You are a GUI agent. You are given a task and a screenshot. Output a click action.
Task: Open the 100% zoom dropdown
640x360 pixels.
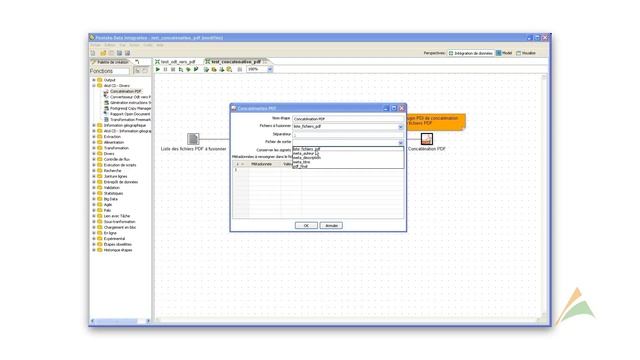coord(270,69)
